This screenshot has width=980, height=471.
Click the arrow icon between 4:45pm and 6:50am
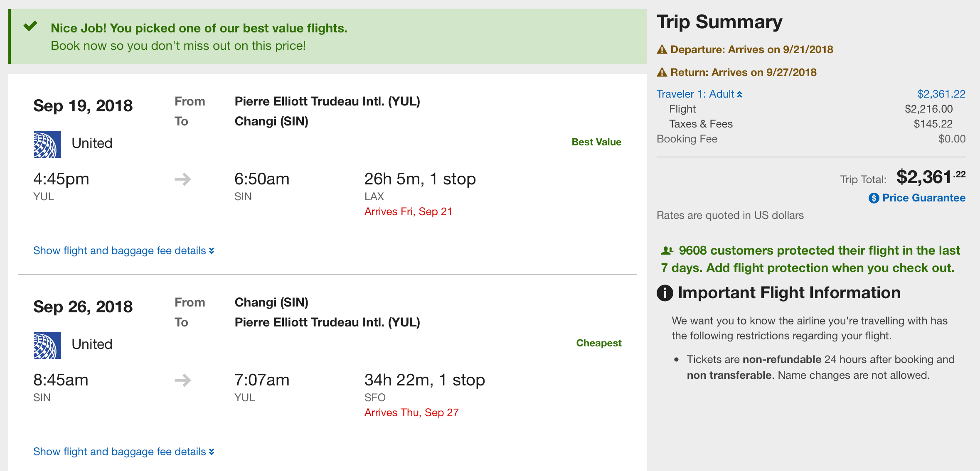pyautogui.click(x=183, y=179)
